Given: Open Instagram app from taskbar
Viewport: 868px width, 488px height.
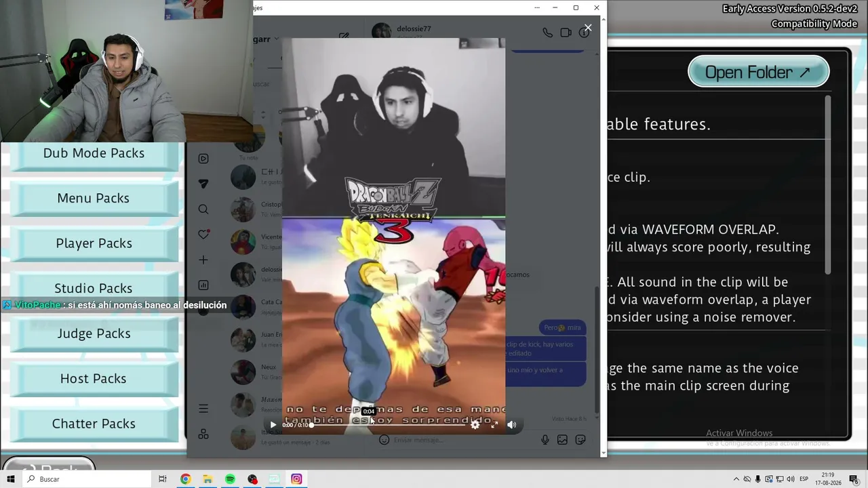Looking at the screenshot, I should (x=296, y=479).
